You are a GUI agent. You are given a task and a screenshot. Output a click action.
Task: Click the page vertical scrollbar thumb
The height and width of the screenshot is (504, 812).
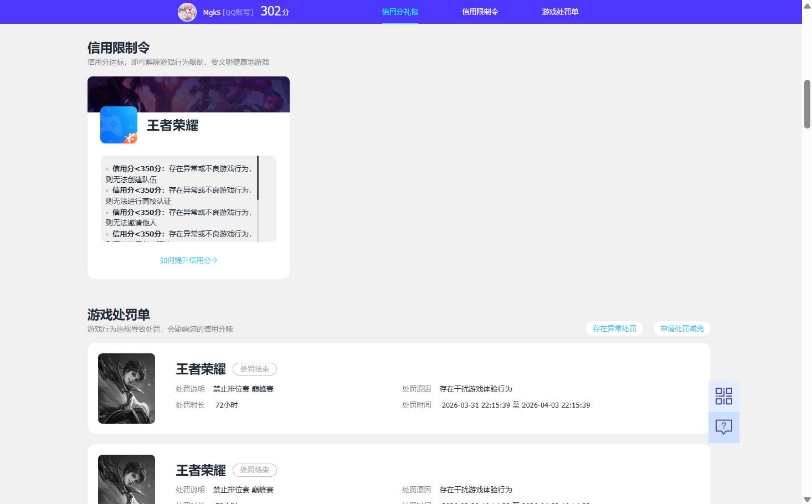(x=807, y=104)
